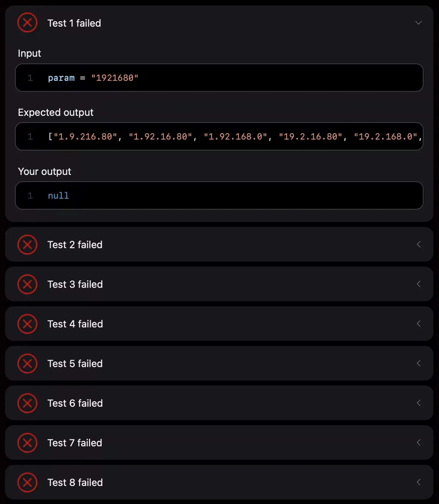The width and height of the screenshot is (439, 504).
Task: Click the red X icon for Test 1
Action: click(x=27, y=23)
